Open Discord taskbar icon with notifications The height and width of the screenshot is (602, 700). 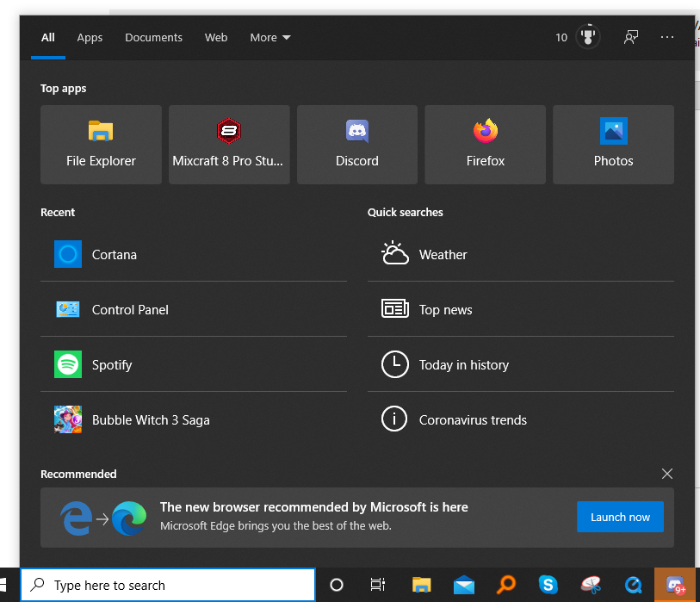(675, 585)
